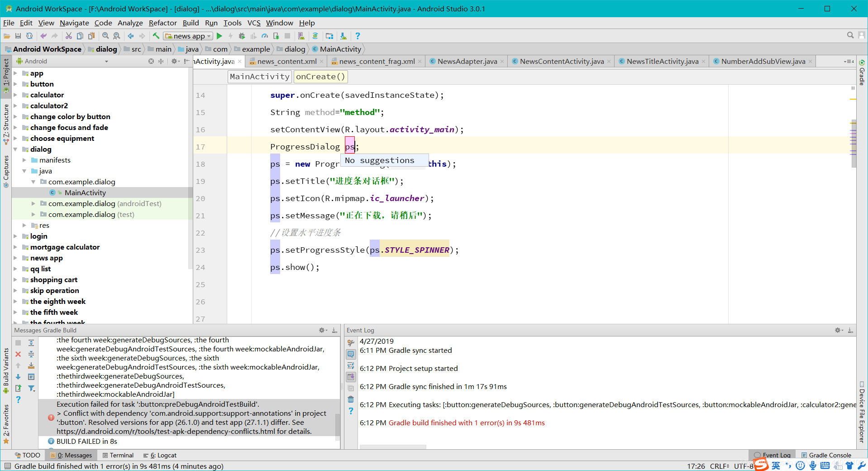The width and height of the screenshot is (868, 471).
Task: Open the Refactor menu
Action: click(162, 23)
